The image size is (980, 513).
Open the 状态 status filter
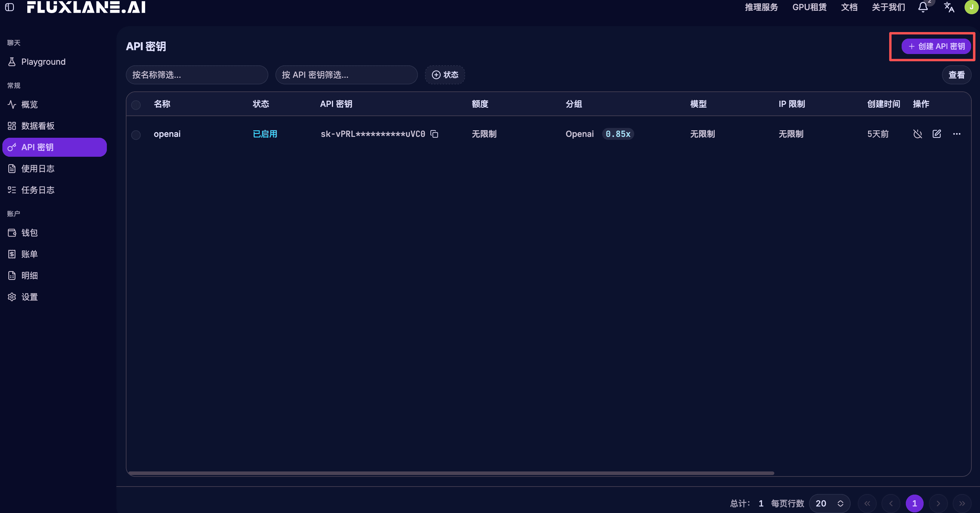pos(445,75)
